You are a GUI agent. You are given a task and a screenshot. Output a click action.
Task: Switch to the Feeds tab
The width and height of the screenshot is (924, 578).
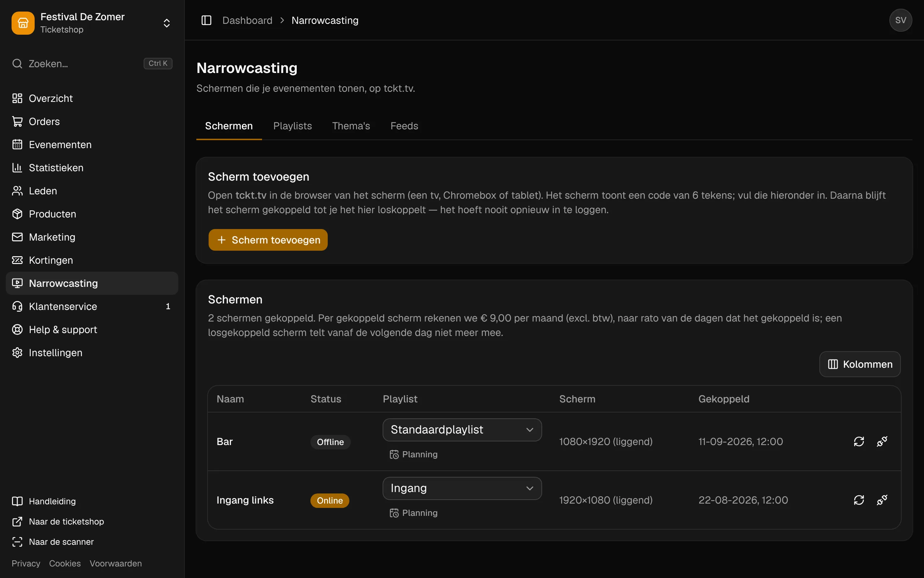[404, 126]
